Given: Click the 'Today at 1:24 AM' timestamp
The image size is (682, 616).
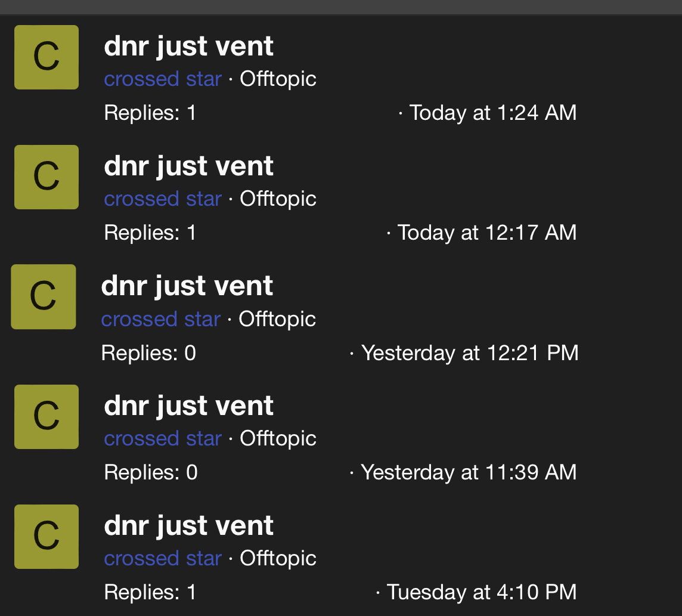Looking at the screenshot, I should pyautogui.click(x=493, y=113).
